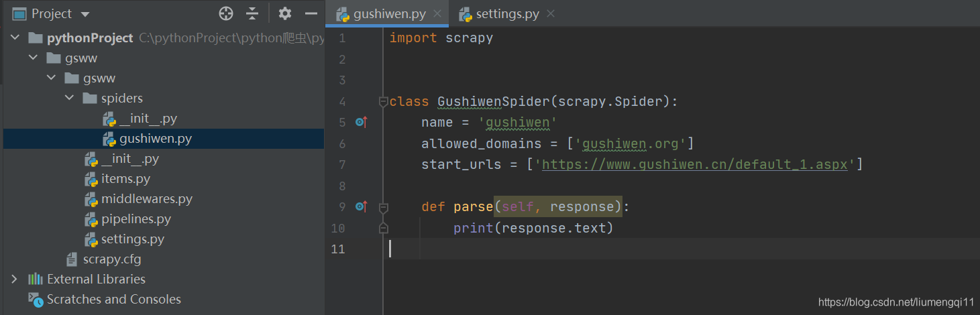This screenshot has height=315, width=980.
Task: Click the Python icon beside items.py
Action: point(91,179)
